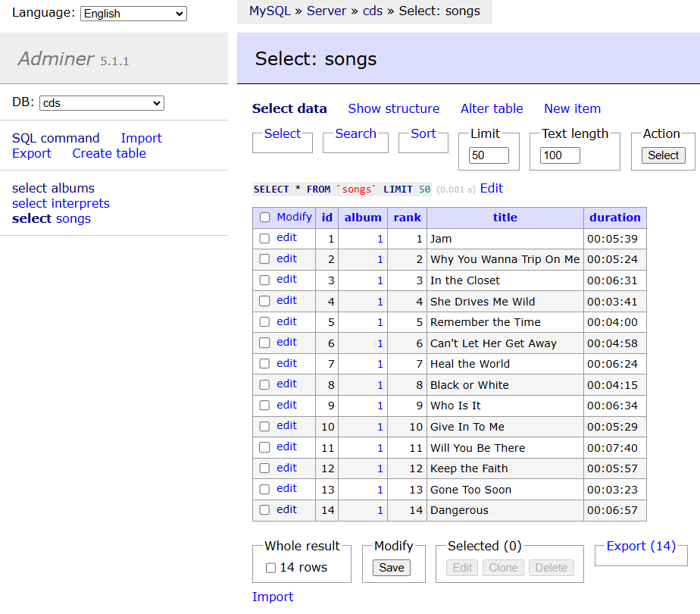Click New item to add a song
This screenshot has width=700, height=614.
572,108
